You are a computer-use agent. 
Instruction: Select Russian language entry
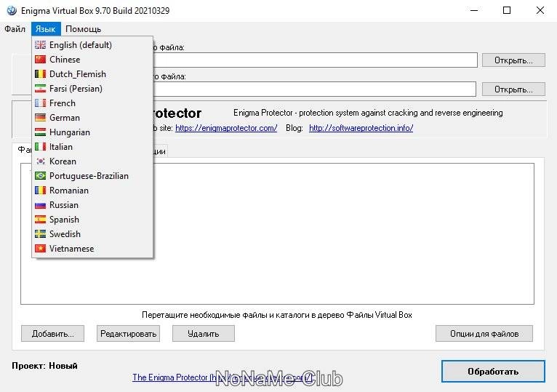(x=92, y=205)
